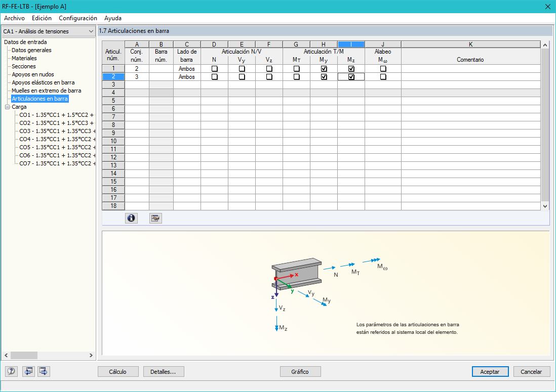556x392 pixels.
Task: Select load combination CO6 in tree
Action: click(x=57, y=155)
